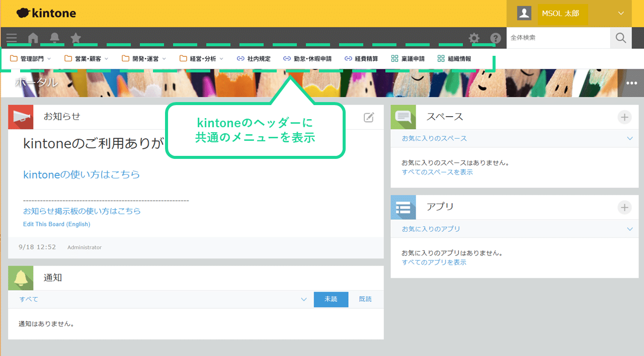Click すべてのアプリを表示 link

pos(434,262)
